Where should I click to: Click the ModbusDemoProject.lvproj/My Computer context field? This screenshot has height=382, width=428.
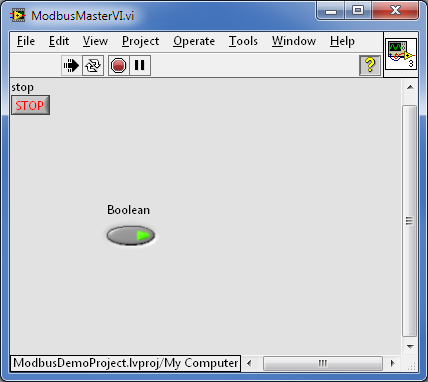pos(125,363)
